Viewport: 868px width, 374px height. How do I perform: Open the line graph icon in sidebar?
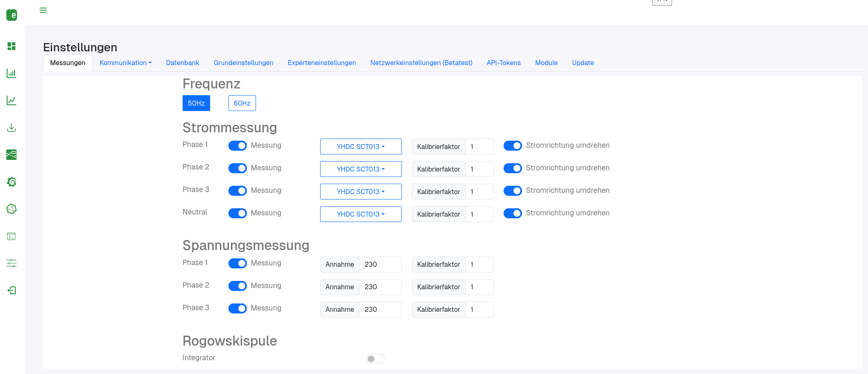tap(12, 101)
